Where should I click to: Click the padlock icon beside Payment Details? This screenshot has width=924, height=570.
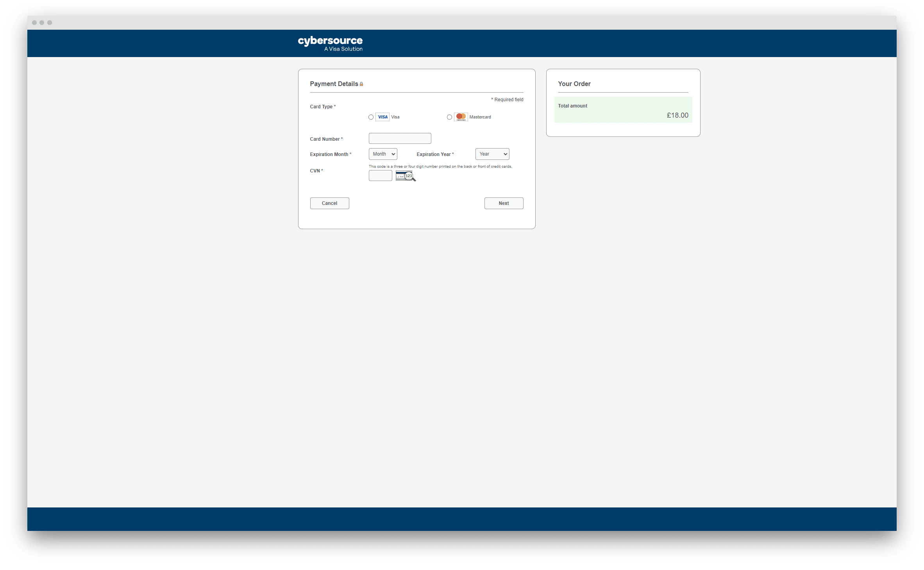tap(361, 84)
